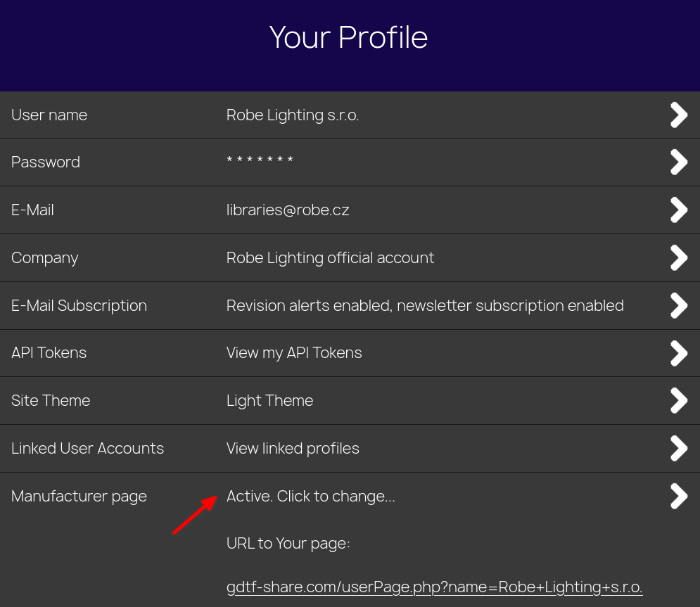Select the libraries@robe.cz email value
Screen dimensions: 700x607
click(287, 210)
